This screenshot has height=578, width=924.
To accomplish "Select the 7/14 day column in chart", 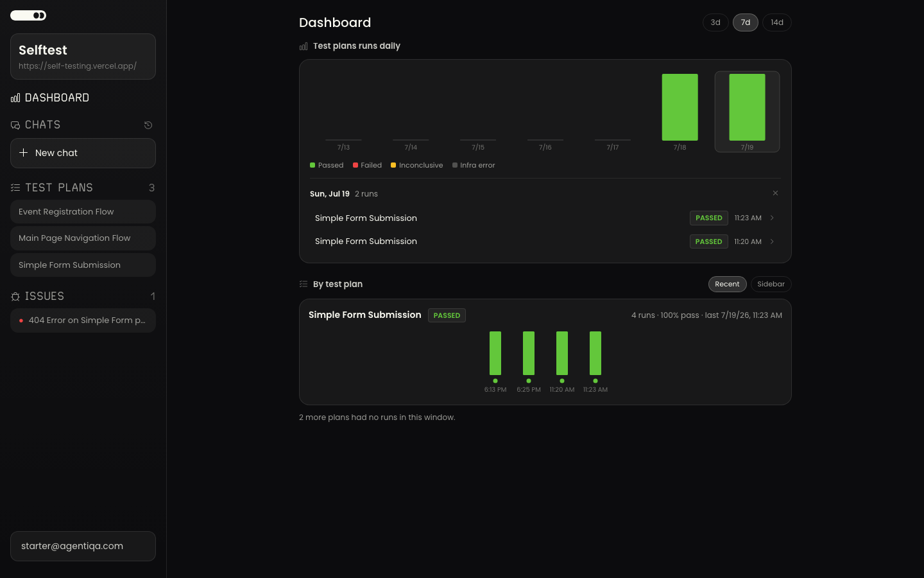I will point(411,112).
